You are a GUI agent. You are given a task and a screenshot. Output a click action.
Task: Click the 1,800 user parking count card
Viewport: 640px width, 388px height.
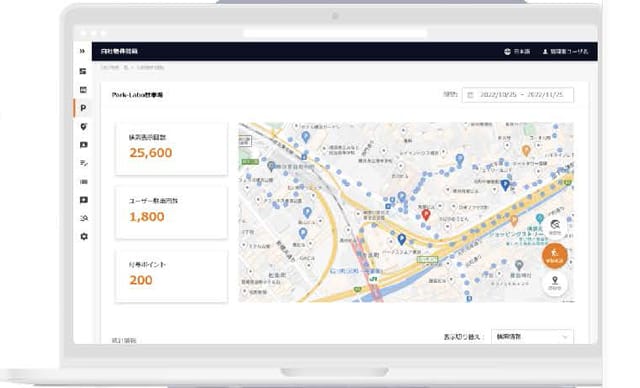[x=171, y=213]
